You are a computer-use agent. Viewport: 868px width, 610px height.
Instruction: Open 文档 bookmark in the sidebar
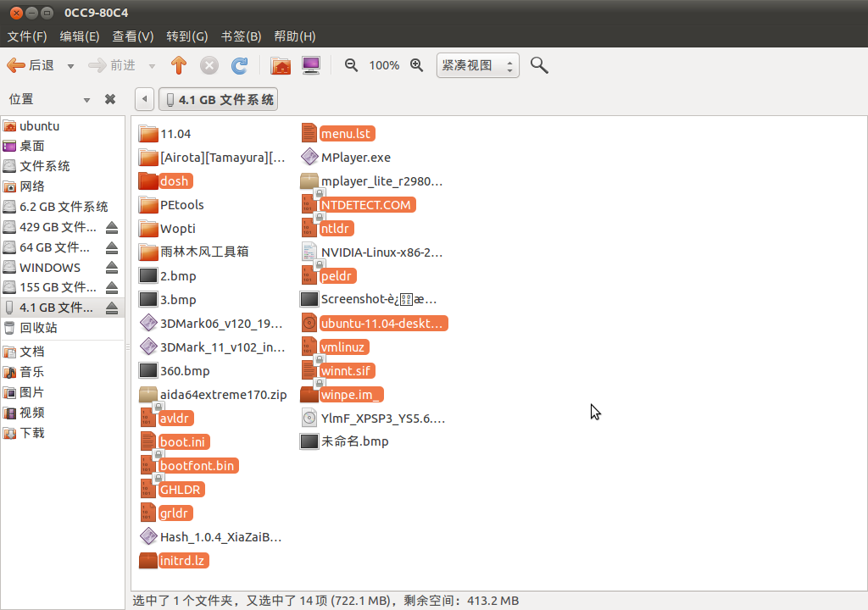pos(63,352)
